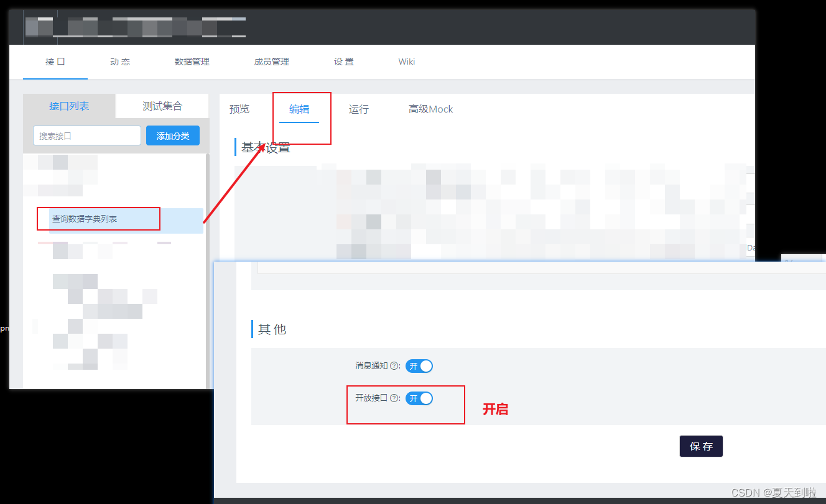Open the 设置 page

344,62
